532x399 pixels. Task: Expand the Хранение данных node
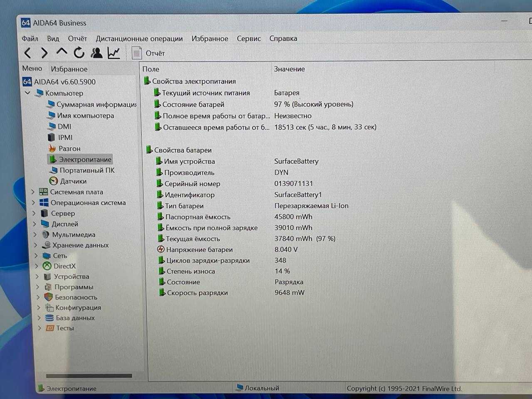(36, 245)
